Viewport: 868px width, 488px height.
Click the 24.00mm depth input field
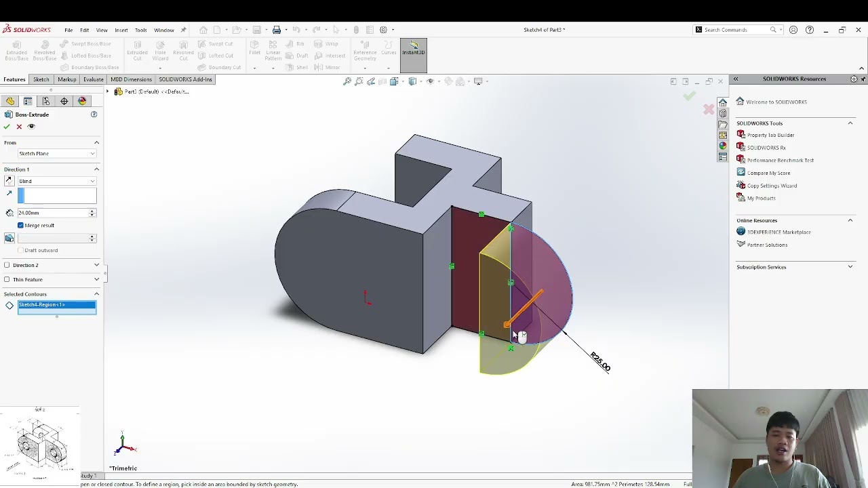[x=52, y=213]
